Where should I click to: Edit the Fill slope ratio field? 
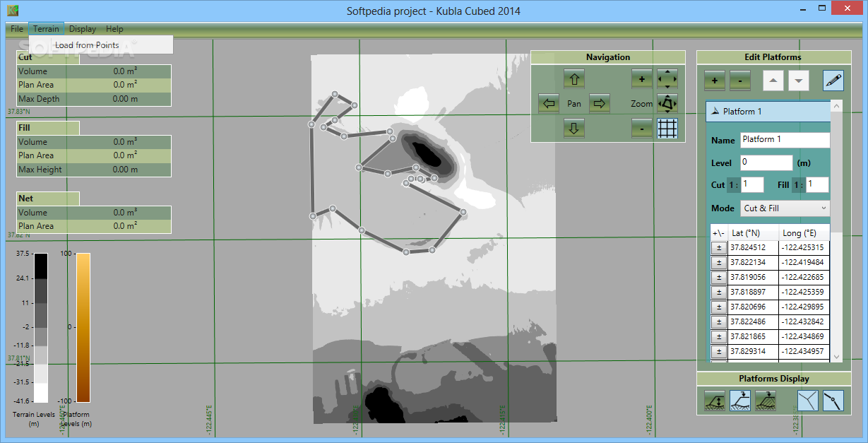[817, 184]
